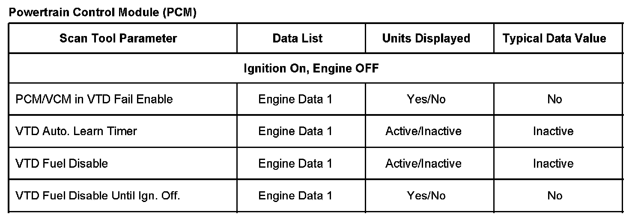The image size is (644, 217).
Task: Click the No value for PCM/VCM Fail Enable
Action: click(555, 99)
